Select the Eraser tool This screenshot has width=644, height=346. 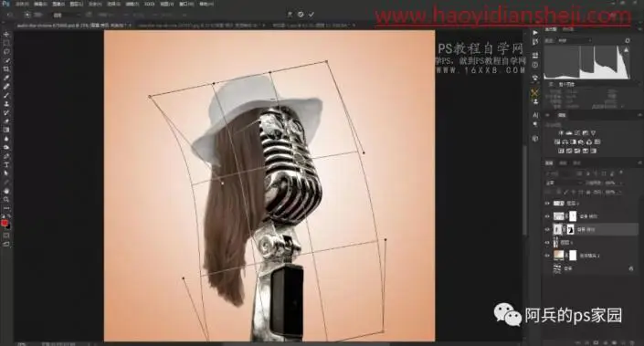click(6, 121)
